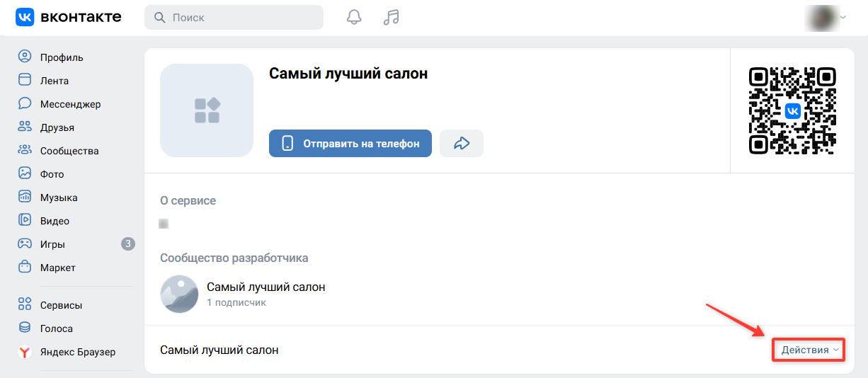Click the Сообщество разработчика heading

(x=234, y=258)
